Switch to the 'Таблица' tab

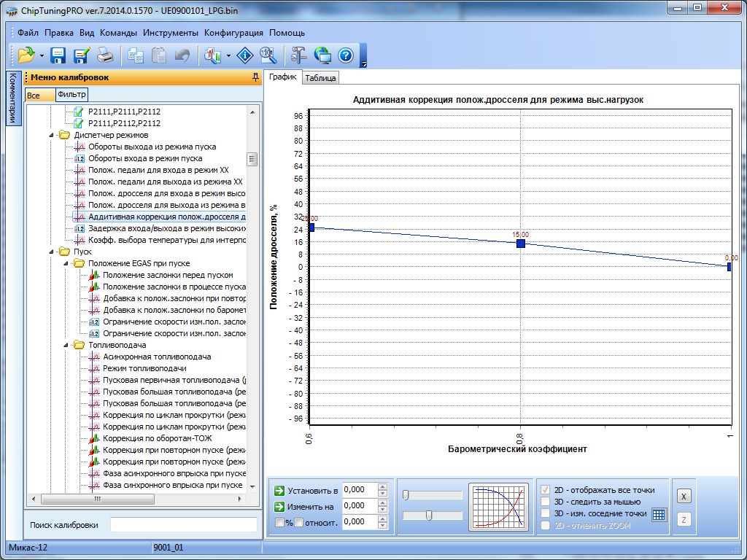click(x=320, y=78)
